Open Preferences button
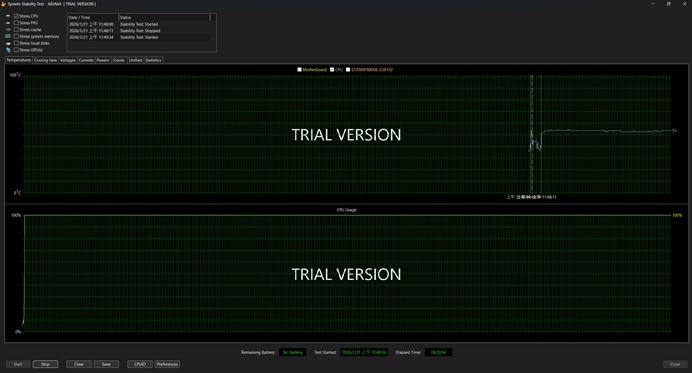 (x=167, y=364)
